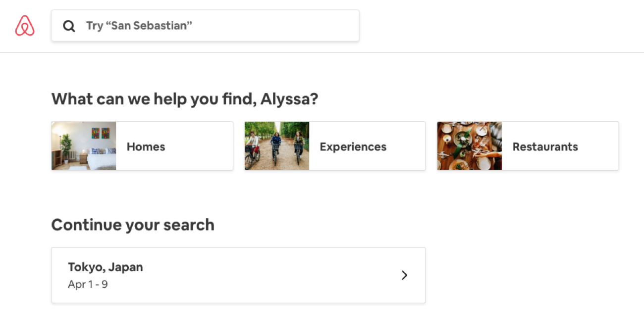Select the bedroom photo on Homes card
This screenshot has width=644, height=327.
pos(84,146)
